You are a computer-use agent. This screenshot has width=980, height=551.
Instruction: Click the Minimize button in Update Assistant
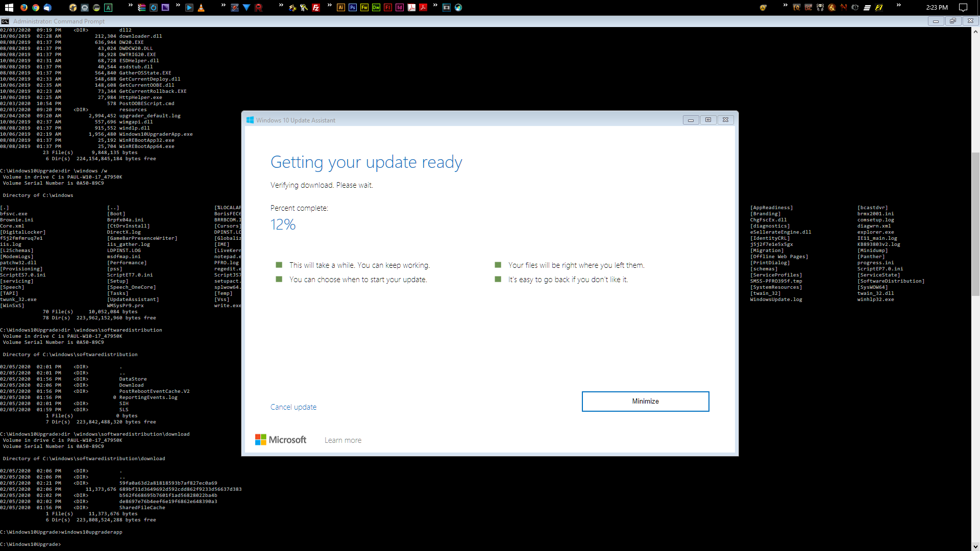pos(645,402)
